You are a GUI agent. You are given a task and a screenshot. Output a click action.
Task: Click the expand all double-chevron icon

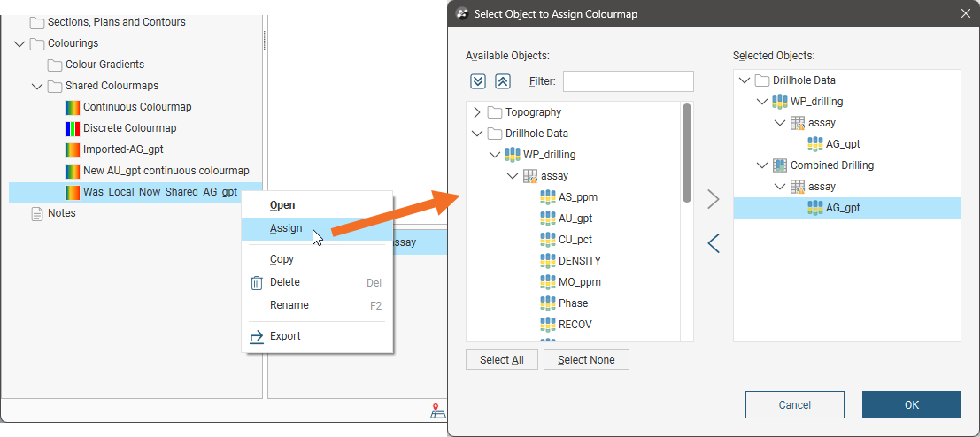click(x=478, y=81)
